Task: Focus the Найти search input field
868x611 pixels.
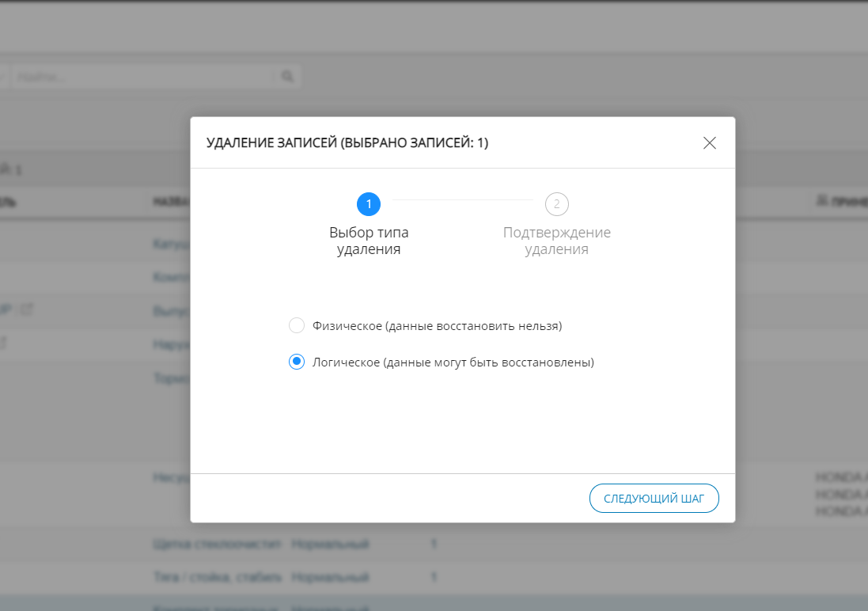Action: (142, 77)
